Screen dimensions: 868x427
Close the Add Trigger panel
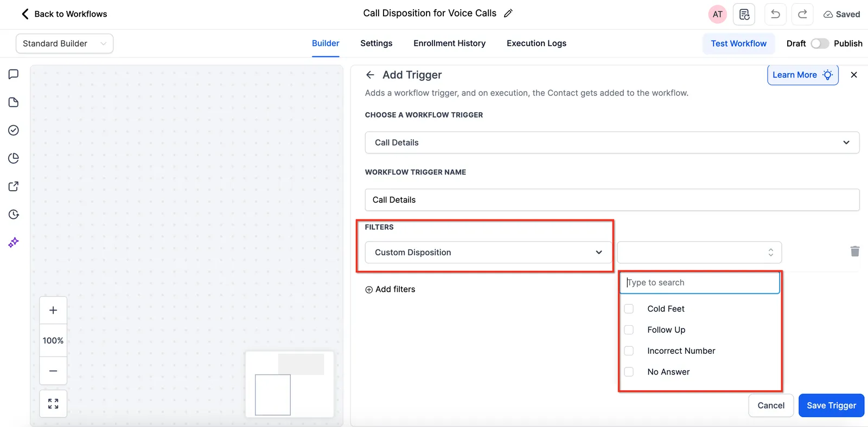tap(854, 75)
